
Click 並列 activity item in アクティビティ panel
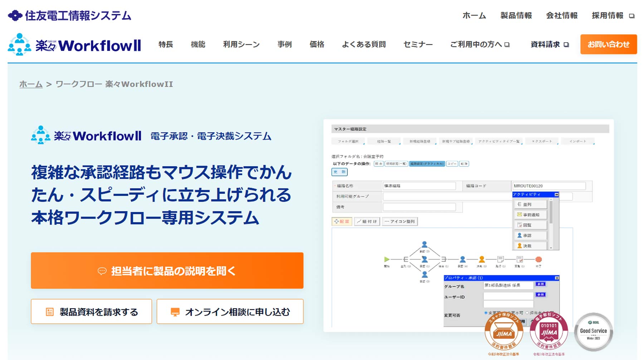[x=531, y=204]
